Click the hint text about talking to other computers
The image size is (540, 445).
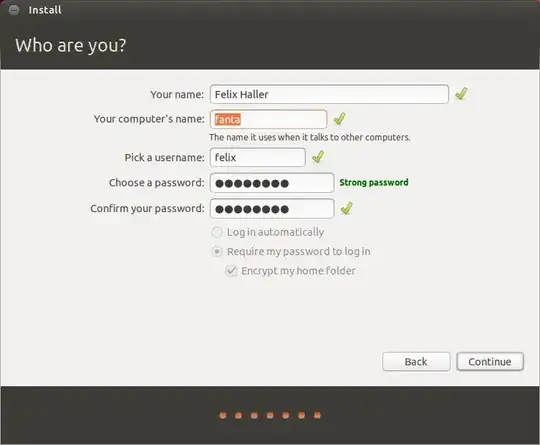click(x=310, y=137)
